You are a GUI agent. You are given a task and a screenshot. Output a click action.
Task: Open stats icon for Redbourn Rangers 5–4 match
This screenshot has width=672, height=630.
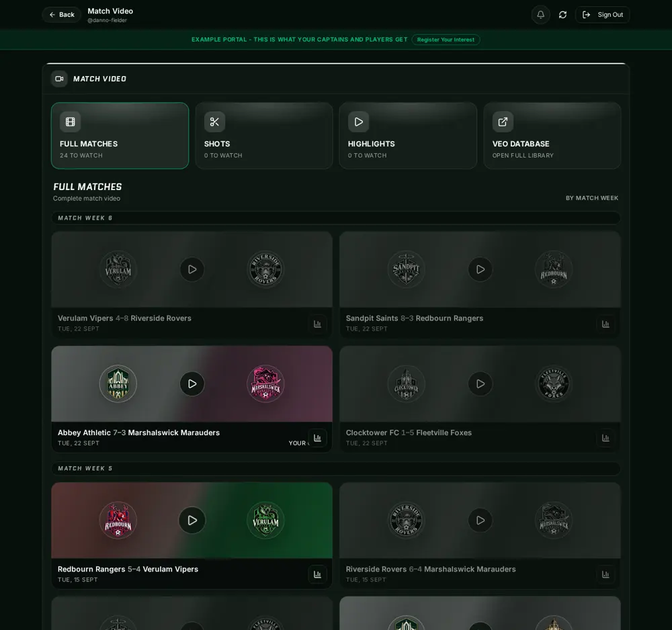pyautogui.click(x=317, y=574)
